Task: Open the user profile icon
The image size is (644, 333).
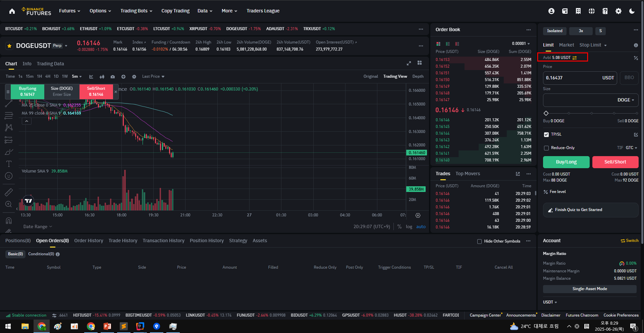Action: coord(551,11)
